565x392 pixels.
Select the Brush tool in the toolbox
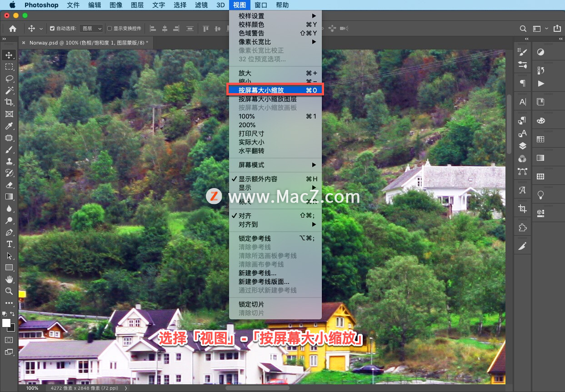point(9,149)
